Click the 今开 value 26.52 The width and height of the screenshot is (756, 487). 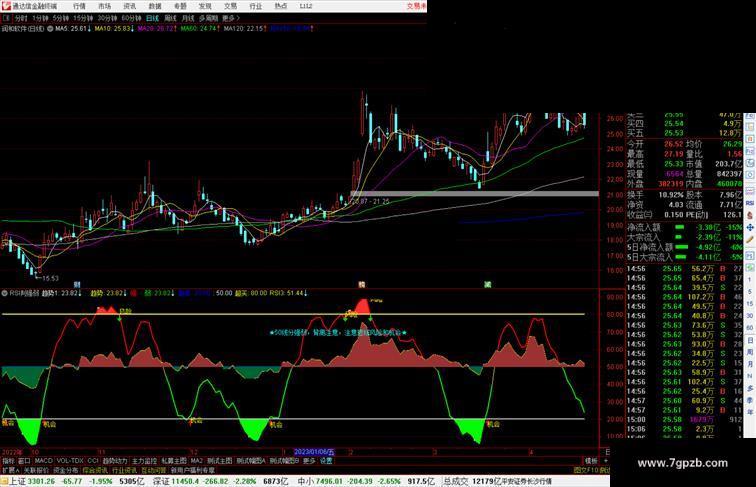[674, 144]
